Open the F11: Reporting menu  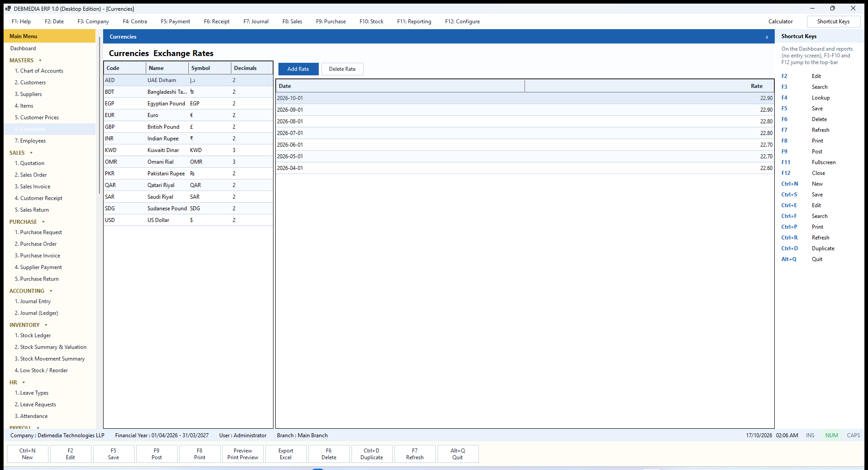coord(414,22)
